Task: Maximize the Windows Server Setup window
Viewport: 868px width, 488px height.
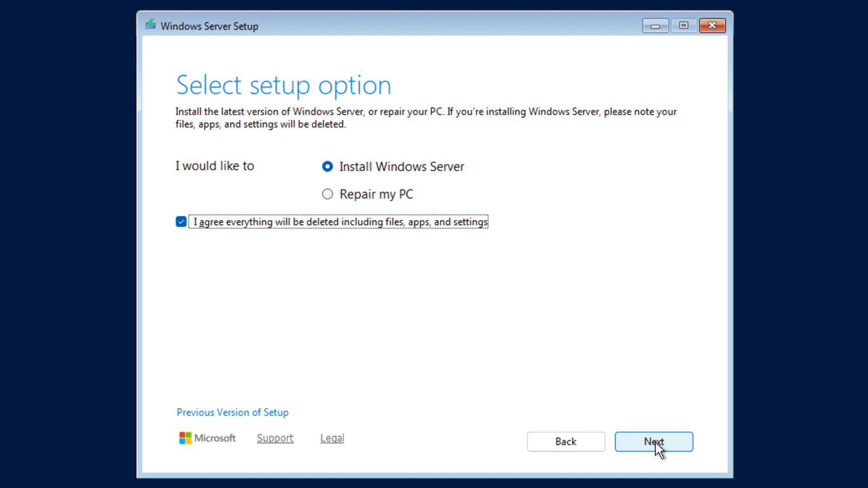Action: click(684, 25)
